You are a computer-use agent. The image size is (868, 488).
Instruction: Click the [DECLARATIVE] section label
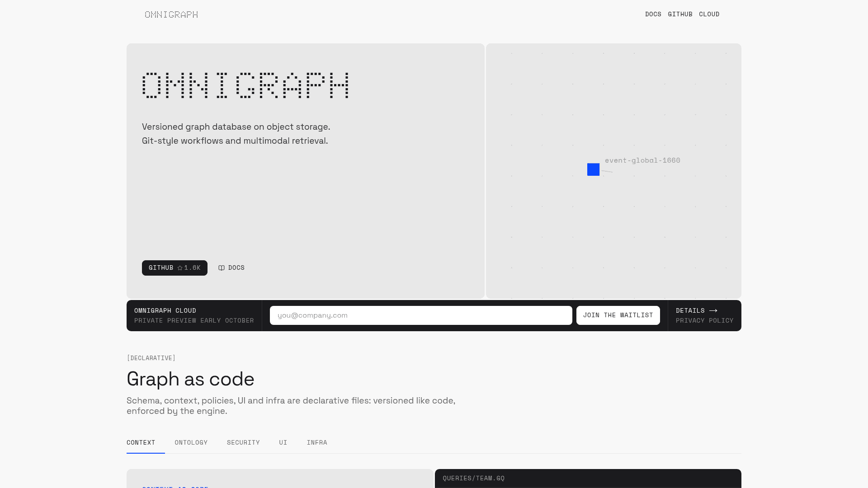coord(151,358)
